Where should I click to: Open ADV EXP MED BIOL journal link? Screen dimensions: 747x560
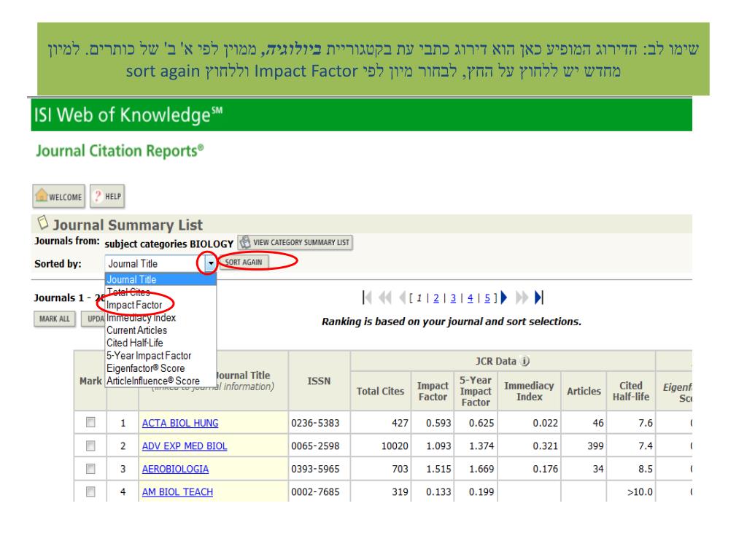pyautogui.click(x=185, y=446)
